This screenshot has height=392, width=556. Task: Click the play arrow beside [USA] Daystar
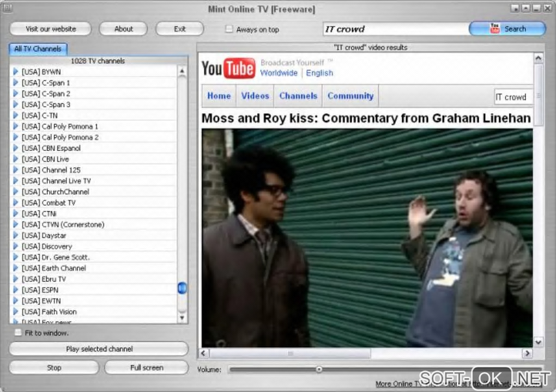[x=15, y=235]
